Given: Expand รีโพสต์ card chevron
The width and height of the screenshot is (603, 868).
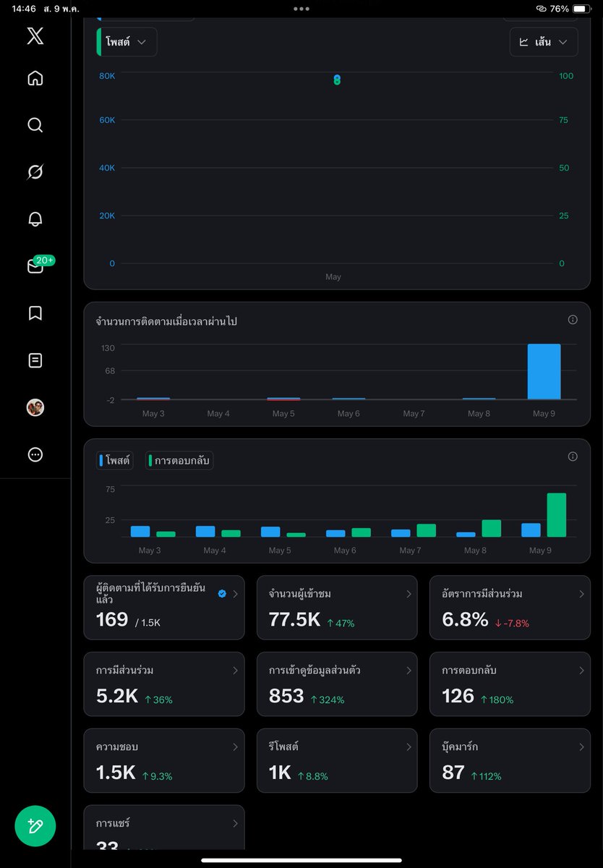Looking at the screenshot, I should pyautogui.click(x=409, y=747).
